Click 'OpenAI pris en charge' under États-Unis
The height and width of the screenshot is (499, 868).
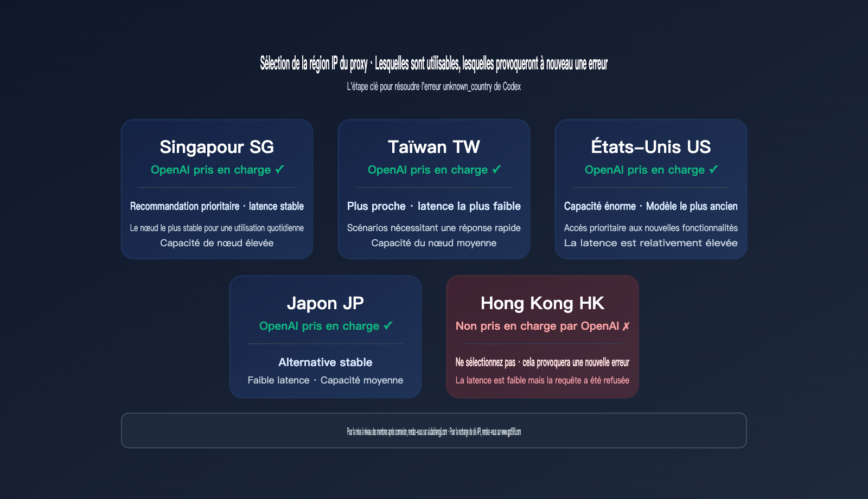tap(651, 170)
